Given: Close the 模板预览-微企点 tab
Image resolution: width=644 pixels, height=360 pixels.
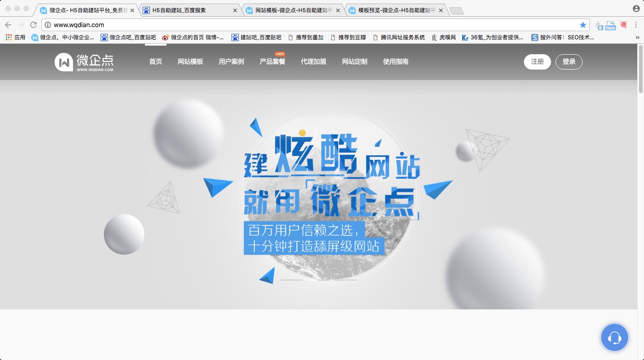Looking at the screenshot, I should pyautogui.click(x=441, y=10).
